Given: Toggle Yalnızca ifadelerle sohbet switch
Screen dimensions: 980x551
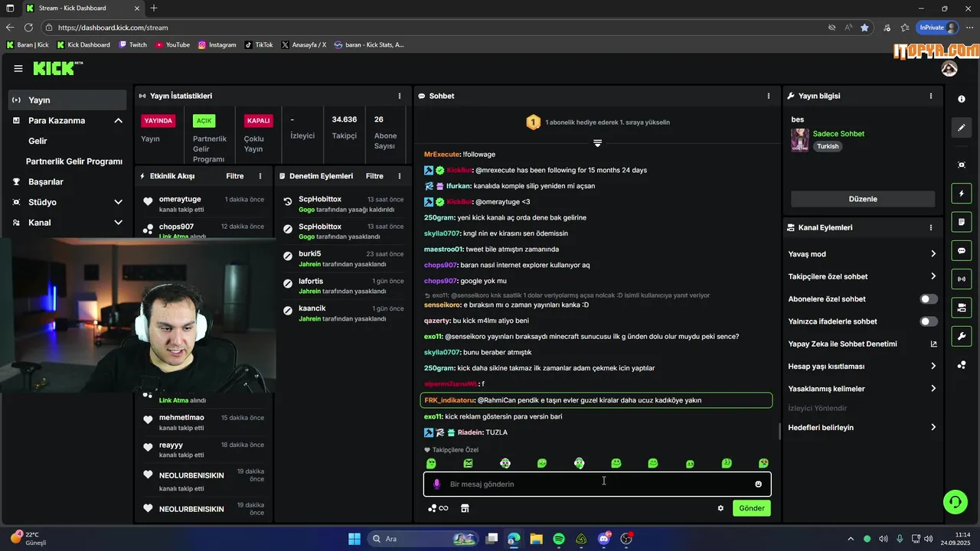Looking at the screenshot, I should click(928, 321).
